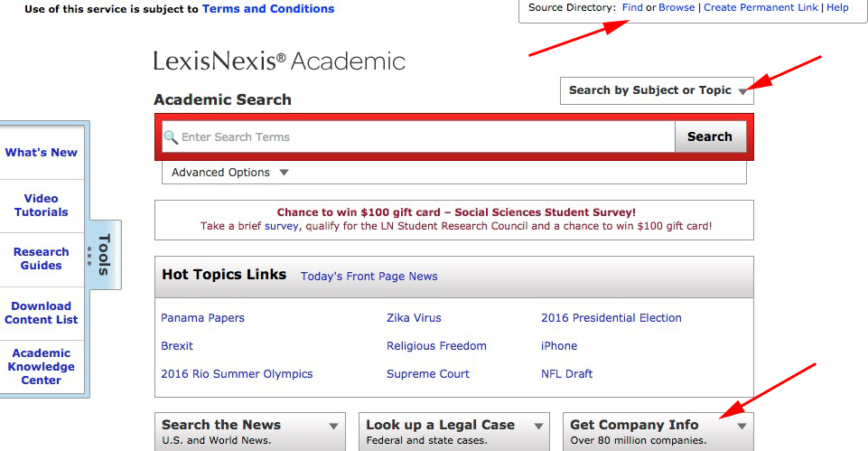868x451 pixels.
Task: Click Find in Source Directory
Action: pyautogui.click(x=632, y=8)
